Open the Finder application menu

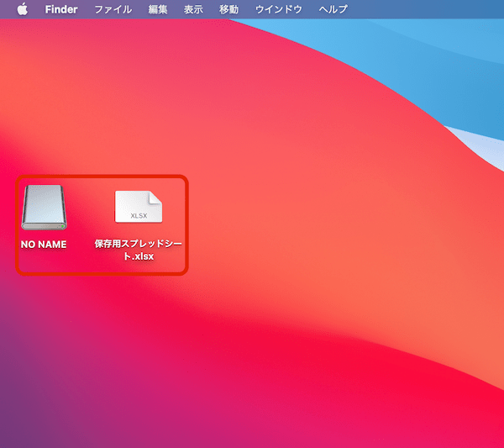click(61, 9)
